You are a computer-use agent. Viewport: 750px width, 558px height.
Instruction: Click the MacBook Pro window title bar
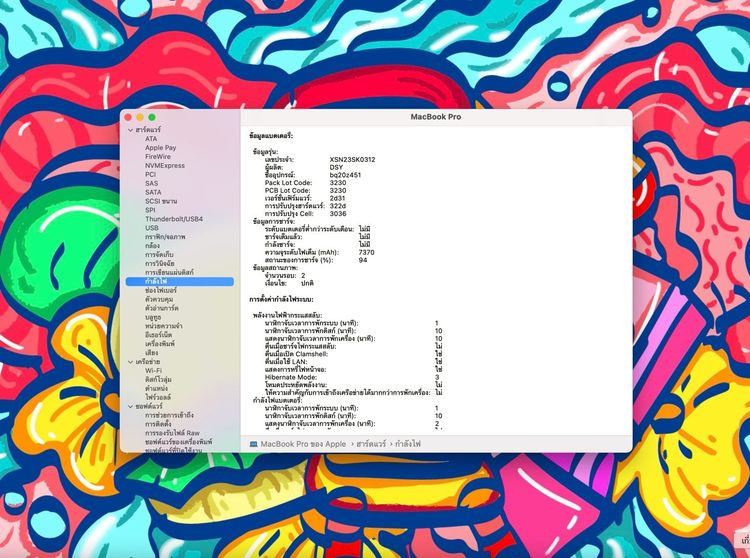pos(435,117)
